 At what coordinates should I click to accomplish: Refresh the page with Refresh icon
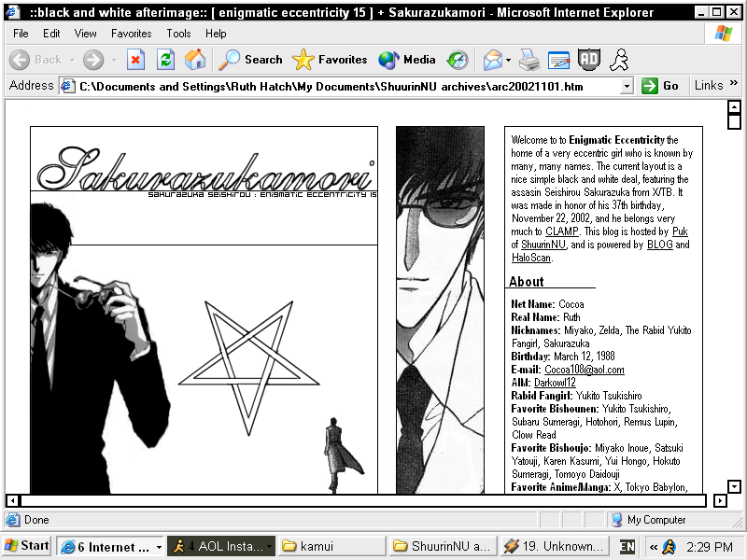(x=165, y=60)
